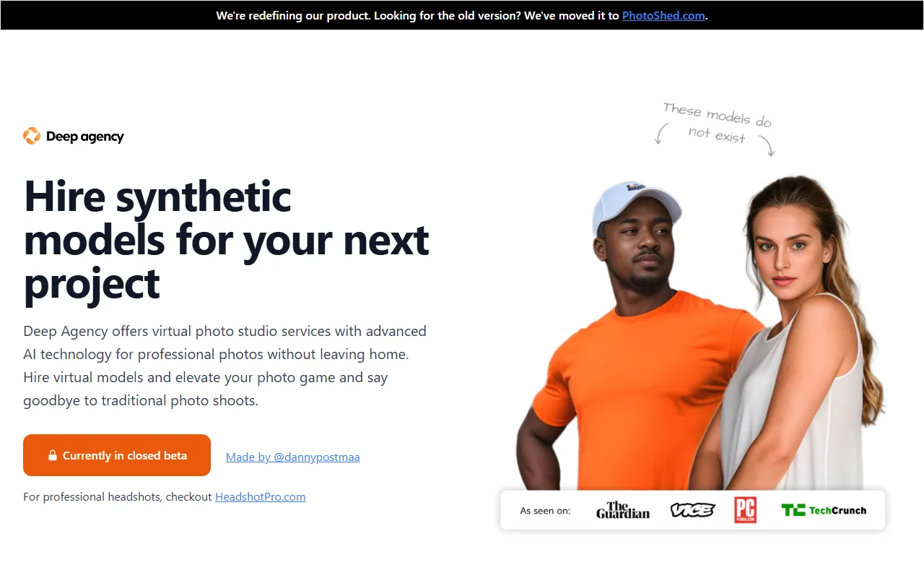Click the Hire synthetic models headline
The image size is (924, 578).
(x=227, y=240)
